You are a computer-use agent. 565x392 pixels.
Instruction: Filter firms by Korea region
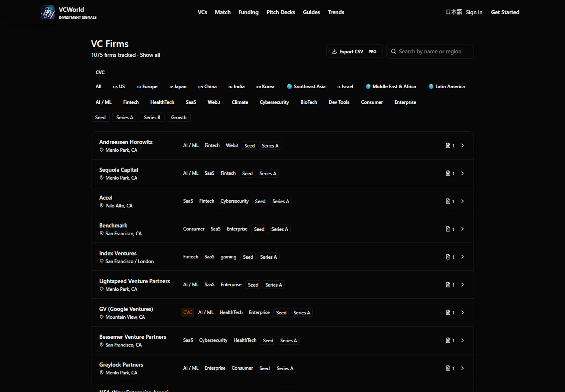(x=265, y=86)
